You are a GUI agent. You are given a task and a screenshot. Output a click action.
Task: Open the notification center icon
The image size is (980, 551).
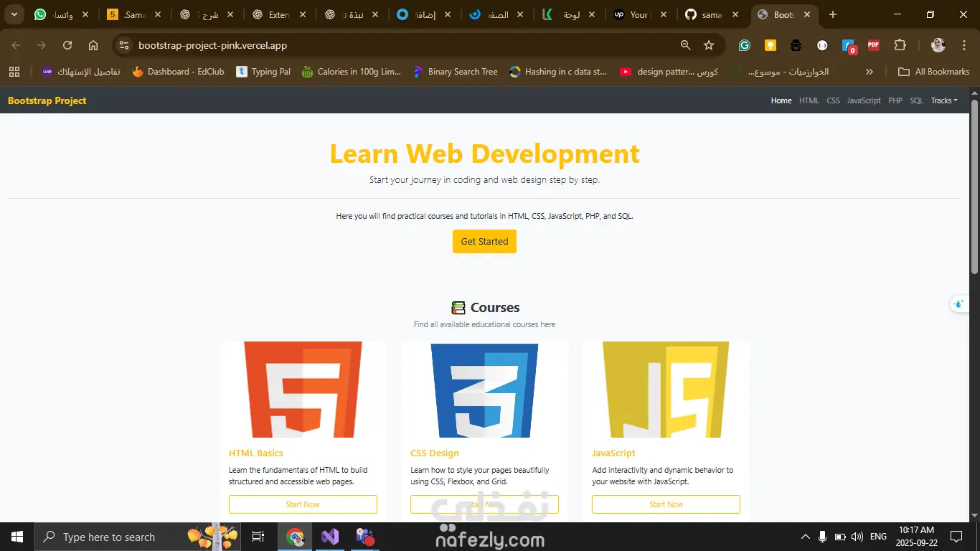pyautogui.click(x=956, y=537)
